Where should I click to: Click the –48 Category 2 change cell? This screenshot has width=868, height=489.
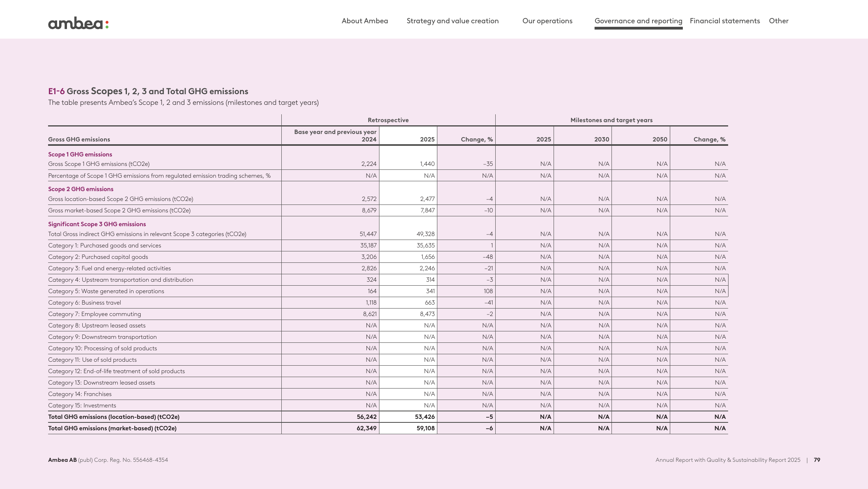pyautogui.click(x=488, y=257)
